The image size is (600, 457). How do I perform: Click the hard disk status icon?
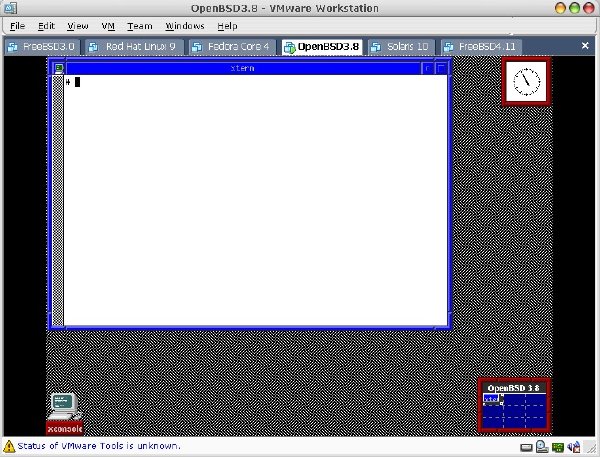point(527,447)
